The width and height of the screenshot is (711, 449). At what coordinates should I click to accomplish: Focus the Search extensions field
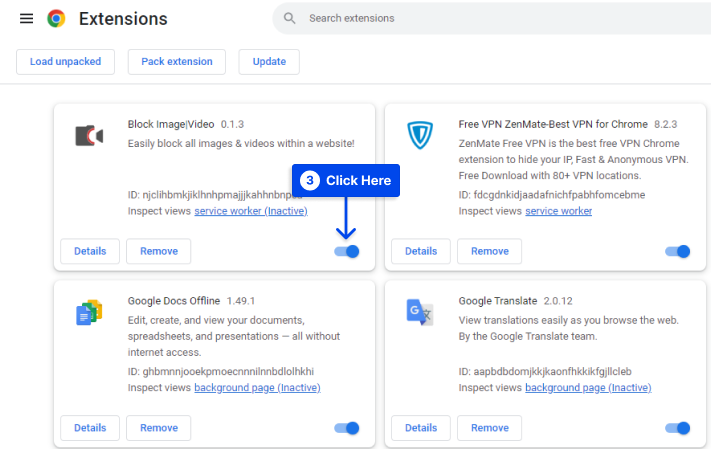pyautogui.click(x=492, y=18)
